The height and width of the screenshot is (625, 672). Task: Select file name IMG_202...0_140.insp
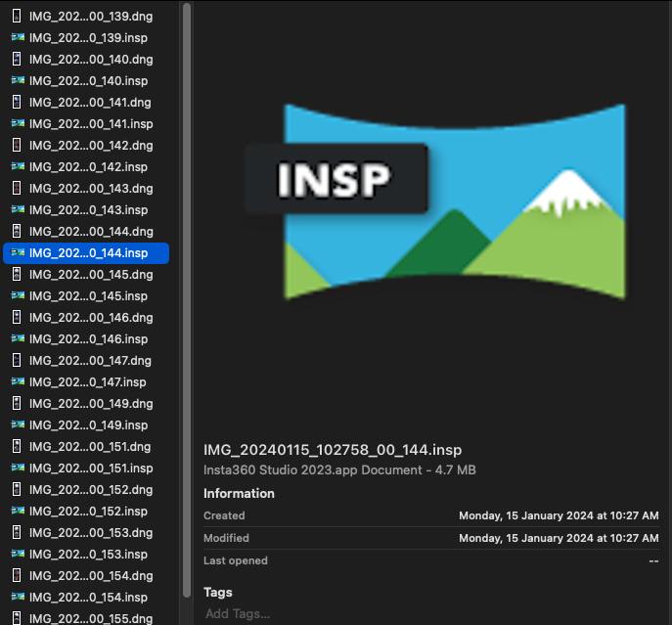(88, 80)
